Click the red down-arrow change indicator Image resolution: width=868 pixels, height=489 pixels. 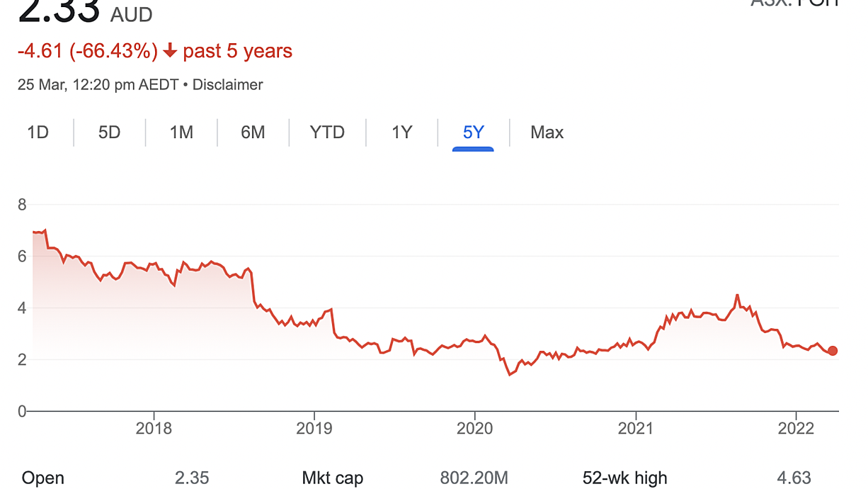tap(169, 51)
